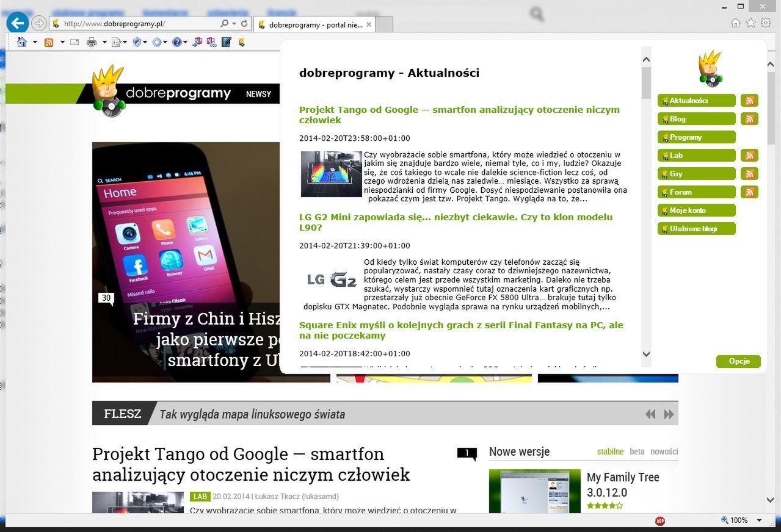The width and height of the screenshot is (781, 532).
Task: Open Forum in the popup sidebar
Action: click(697, 192)
